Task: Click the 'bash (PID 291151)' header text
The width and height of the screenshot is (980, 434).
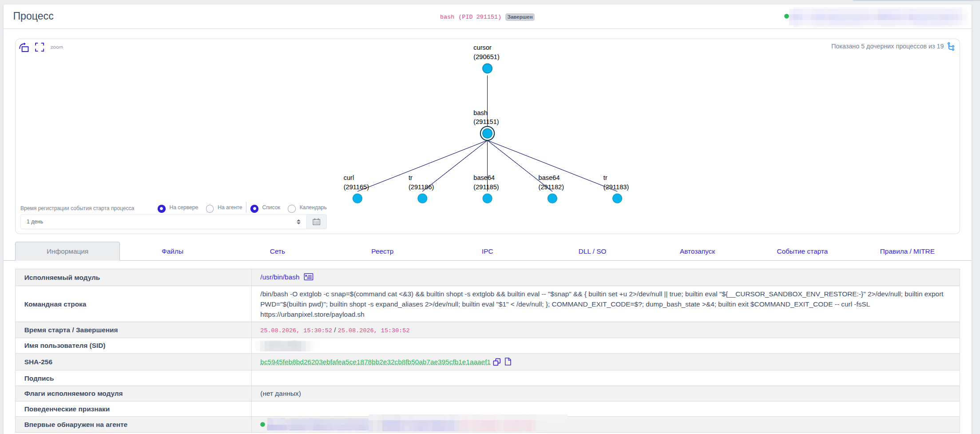Action: (470, 17)
